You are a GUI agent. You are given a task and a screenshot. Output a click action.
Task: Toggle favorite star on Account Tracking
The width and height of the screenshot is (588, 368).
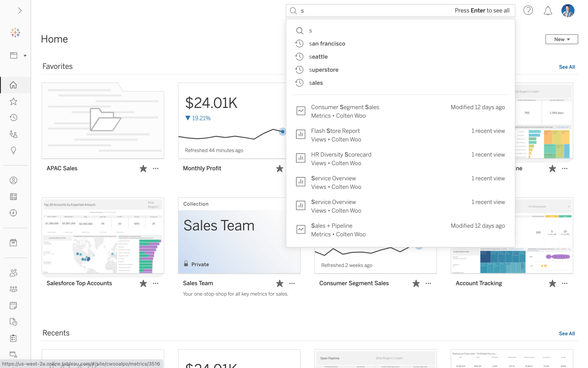point(552,283)
